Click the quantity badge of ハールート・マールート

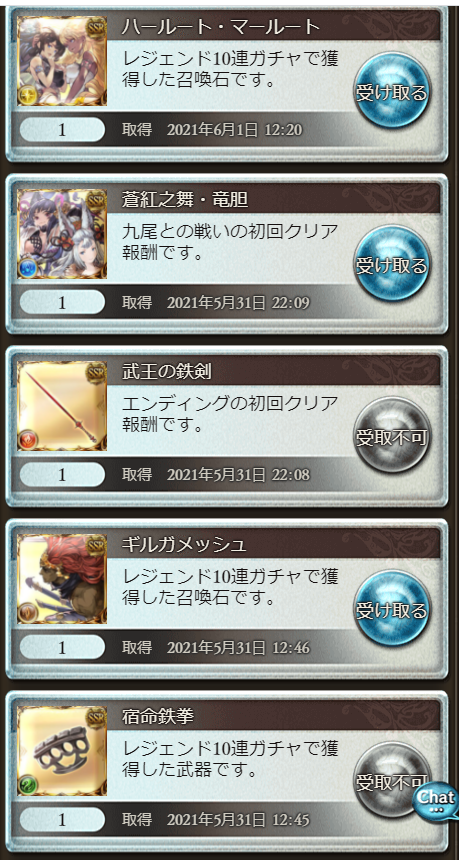[x=62, y=130]
